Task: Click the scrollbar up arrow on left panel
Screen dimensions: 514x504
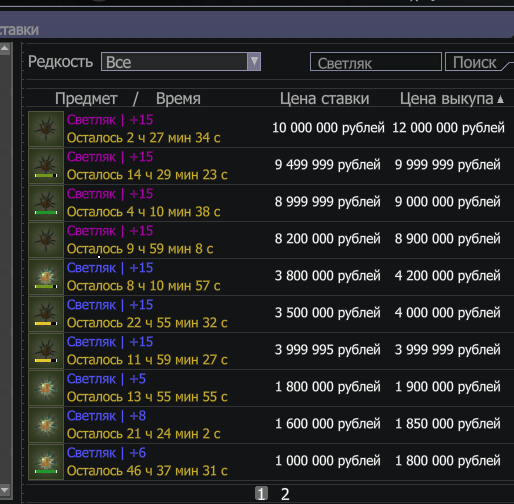Action: (x=5, y=49)
